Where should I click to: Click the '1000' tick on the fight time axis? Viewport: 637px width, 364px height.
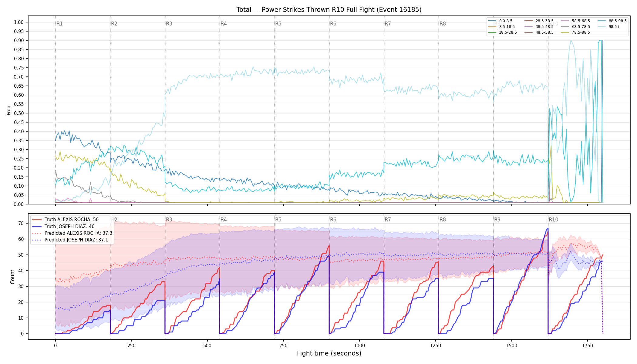coord(359,345)
